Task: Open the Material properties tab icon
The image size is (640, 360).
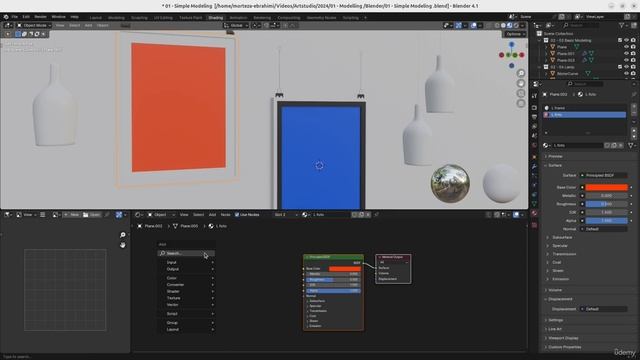Action: pyautogui.click(x=534, y=213)
